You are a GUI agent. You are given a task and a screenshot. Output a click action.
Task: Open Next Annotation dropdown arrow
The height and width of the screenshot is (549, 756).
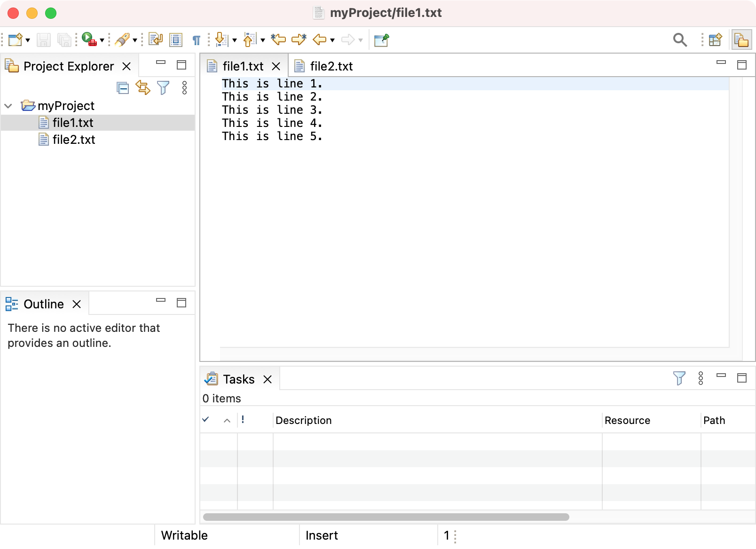click(235, 40)
